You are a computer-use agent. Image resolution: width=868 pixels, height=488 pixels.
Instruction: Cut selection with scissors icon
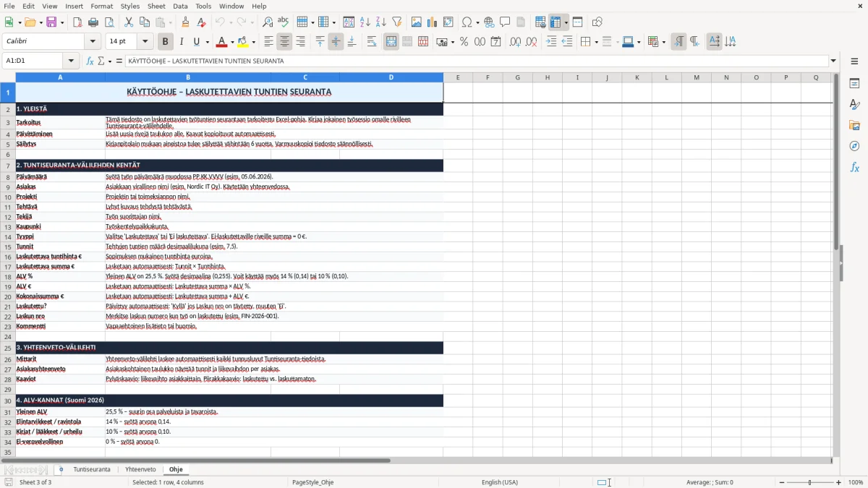click(129, 22)
